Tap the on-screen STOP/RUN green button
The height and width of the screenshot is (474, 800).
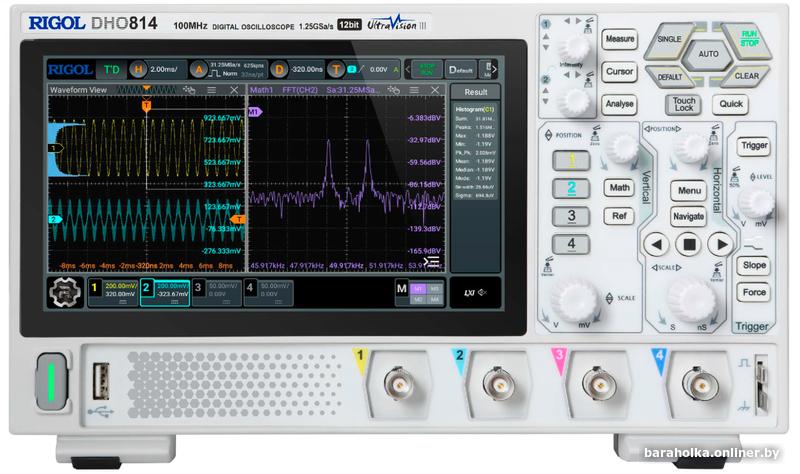427,69
